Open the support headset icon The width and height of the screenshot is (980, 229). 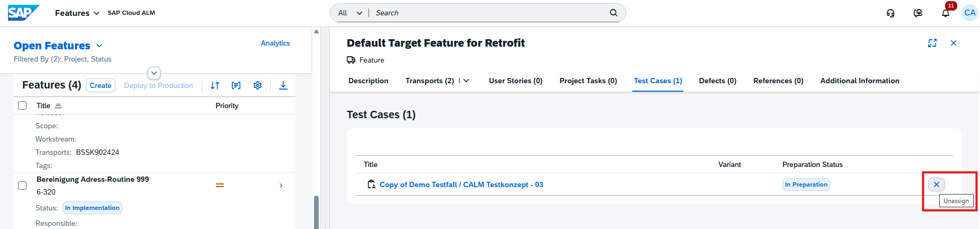[891, 13]
